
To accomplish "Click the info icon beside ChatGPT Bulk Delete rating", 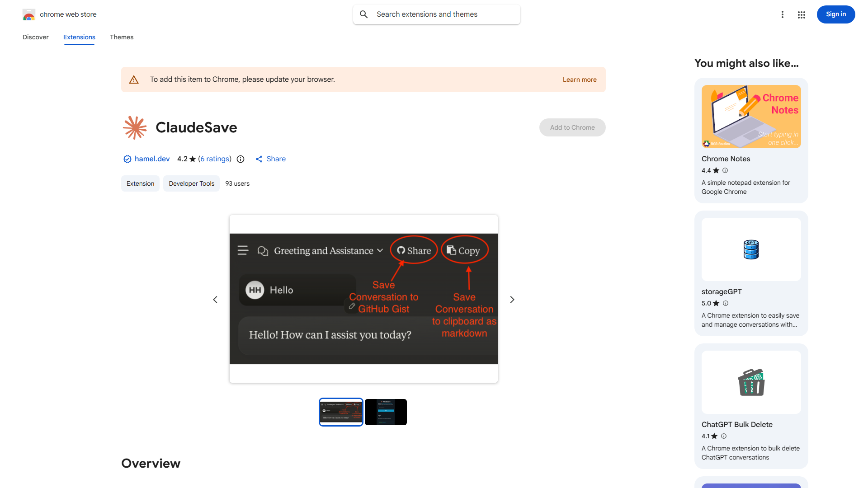I will [x=723, y=436].
